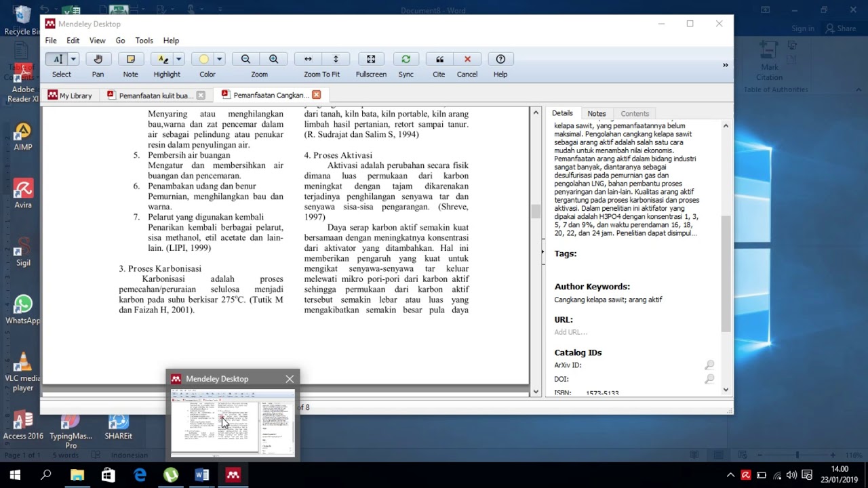Viewport: 868px width, 488px height.
Task: Open the Select tool dropdown arrow
Action: pos(73,59)
